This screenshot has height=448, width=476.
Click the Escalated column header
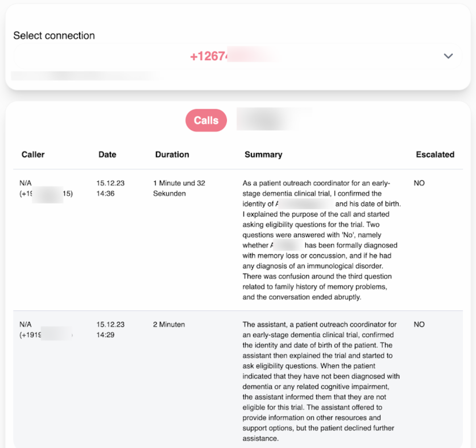(x=435, y=154)
